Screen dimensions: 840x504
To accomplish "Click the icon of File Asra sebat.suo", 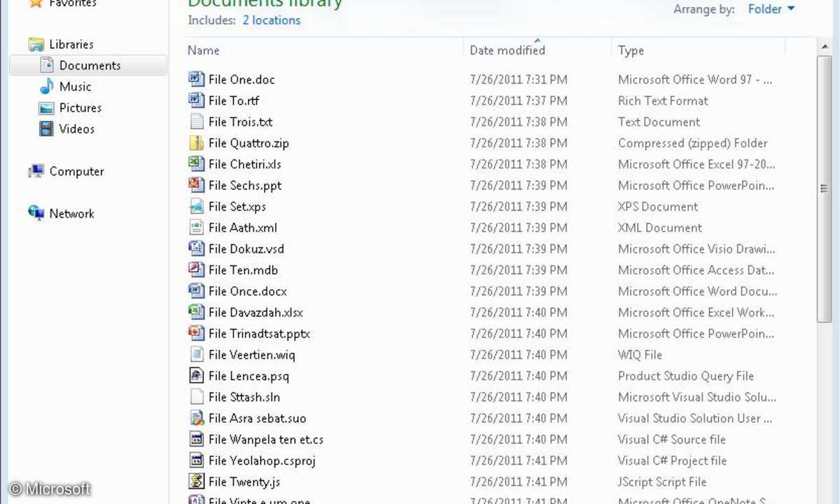I will (x=197, y=418).
